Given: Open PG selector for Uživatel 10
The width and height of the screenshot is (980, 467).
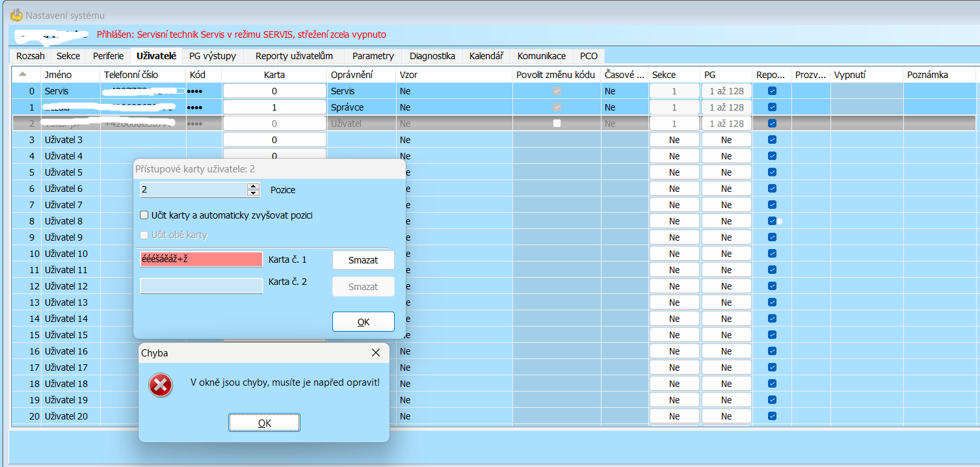Looking at the screenshot, I should pos(726,254).
